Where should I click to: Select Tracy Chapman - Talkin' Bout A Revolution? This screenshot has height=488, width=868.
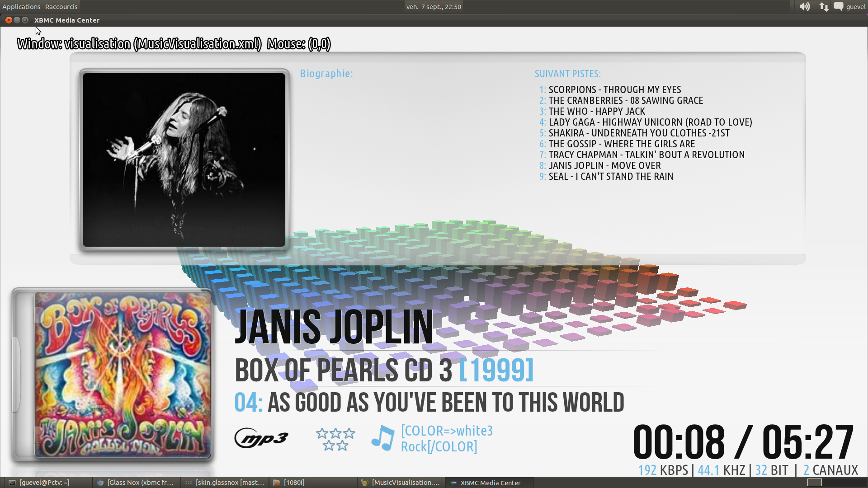pyautogui.click(x=642, y=155)
